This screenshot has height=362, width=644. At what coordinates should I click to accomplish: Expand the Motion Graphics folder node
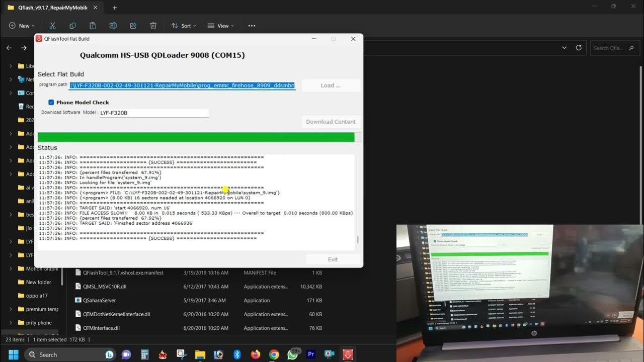click(x=11, y=268)
